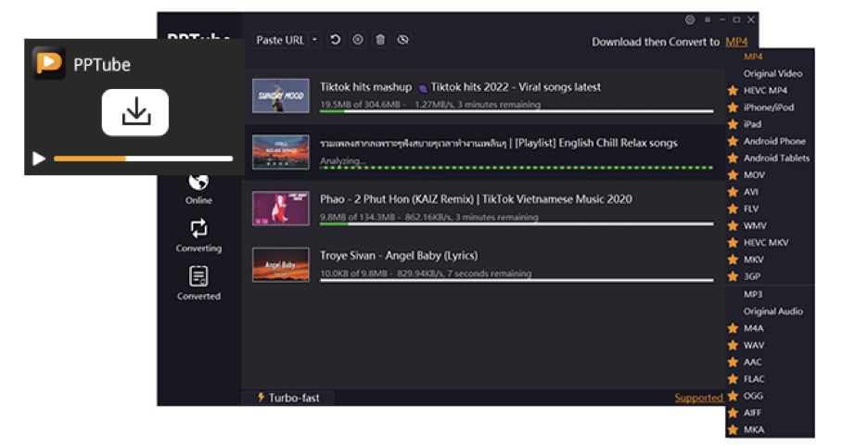
Task: Select Original Video format
Action: coord(772,73)
